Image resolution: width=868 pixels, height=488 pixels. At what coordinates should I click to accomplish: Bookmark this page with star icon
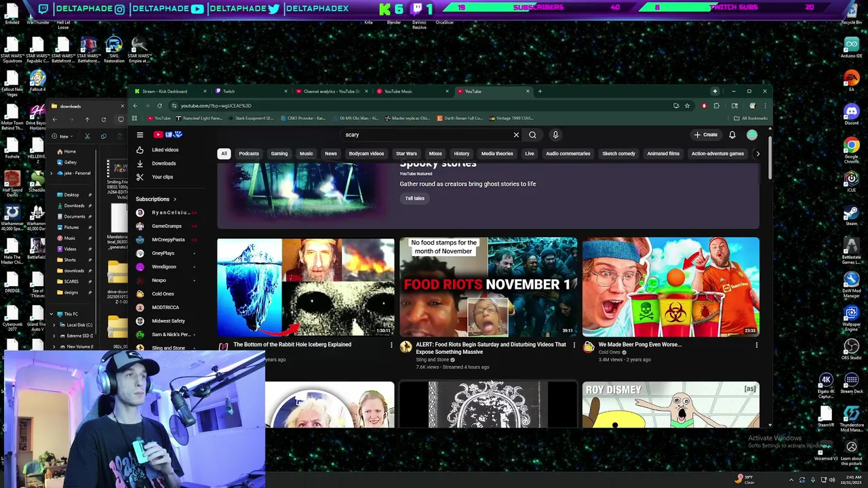687,106
